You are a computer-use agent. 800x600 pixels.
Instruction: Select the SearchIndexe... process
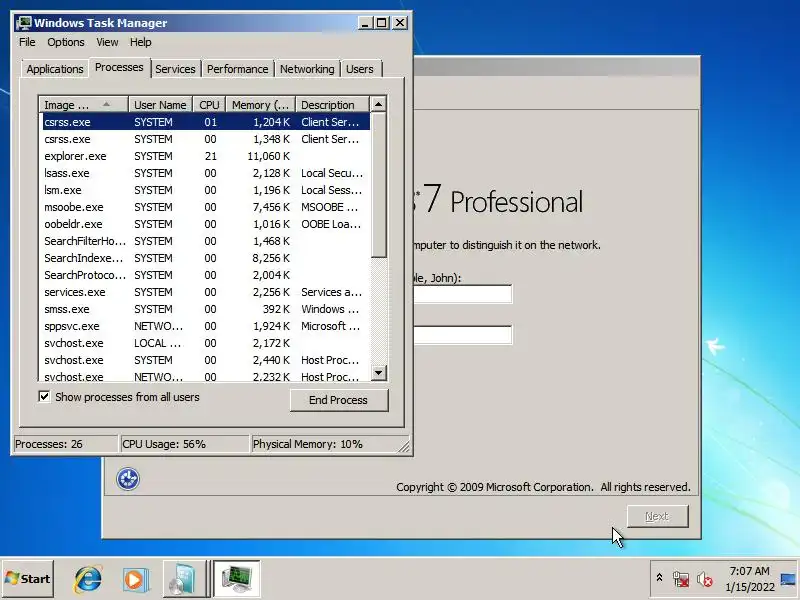206,258
